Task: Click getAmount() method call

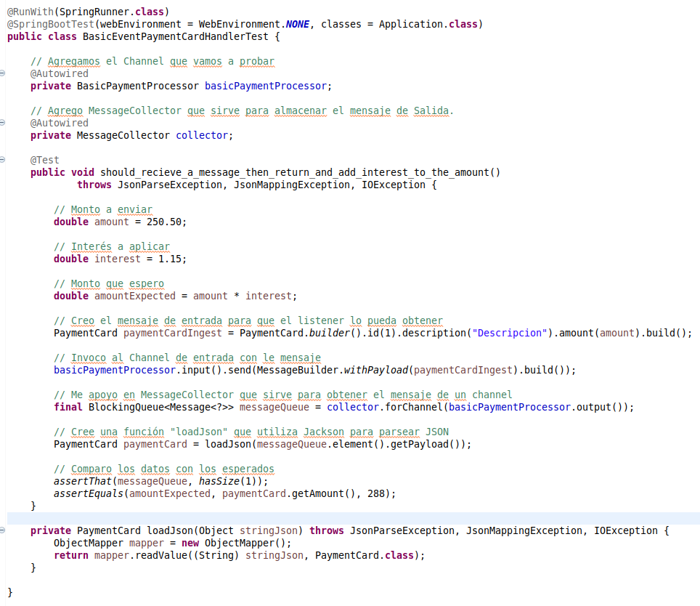Action: (324, 493)
